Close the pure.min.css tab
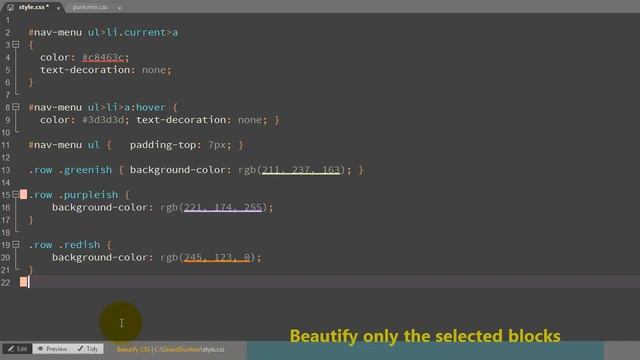640x360 pixels. (119, 8)
